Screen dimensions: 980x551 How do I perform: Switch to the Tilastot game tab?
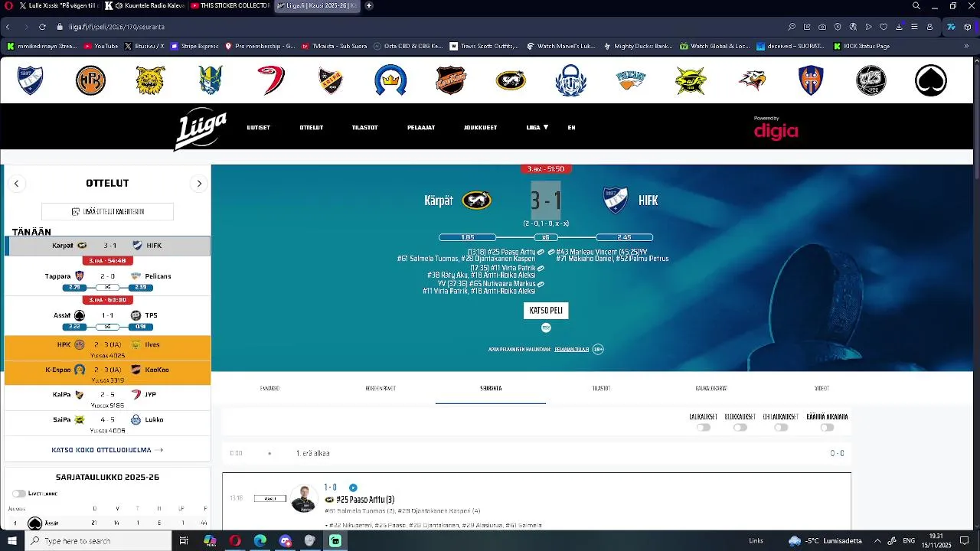pyautogui.click(x=601, y=388)
